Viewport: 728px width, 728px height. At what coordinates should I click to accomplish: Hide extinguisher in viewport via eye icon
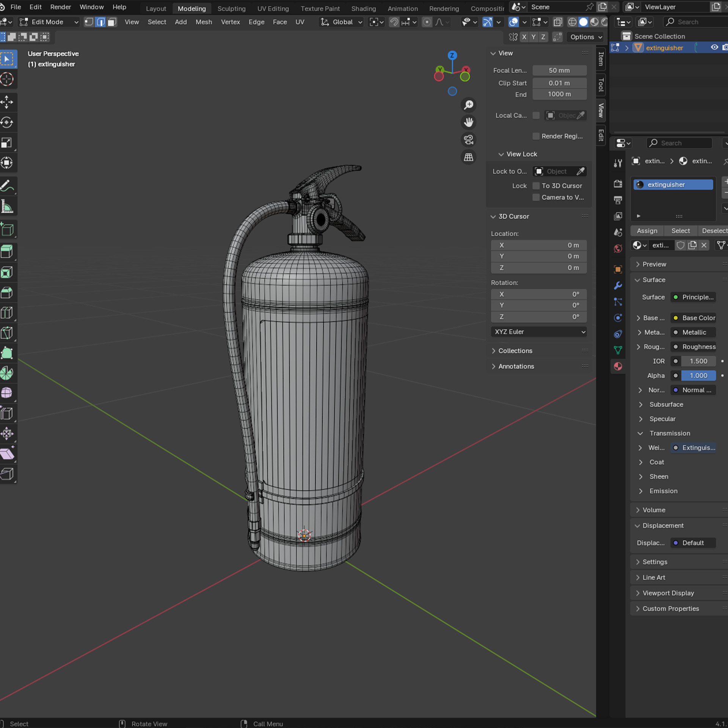(714, 47)
